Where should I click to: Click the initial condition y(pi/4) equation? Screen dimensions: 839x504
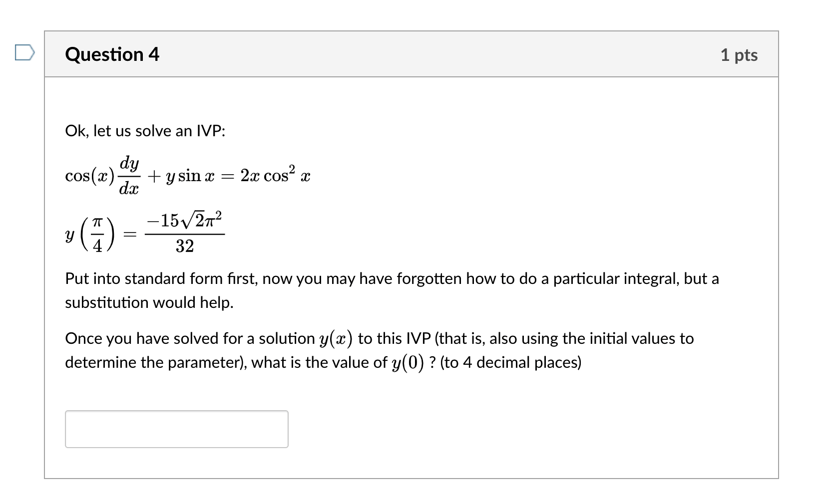point(145,232)
